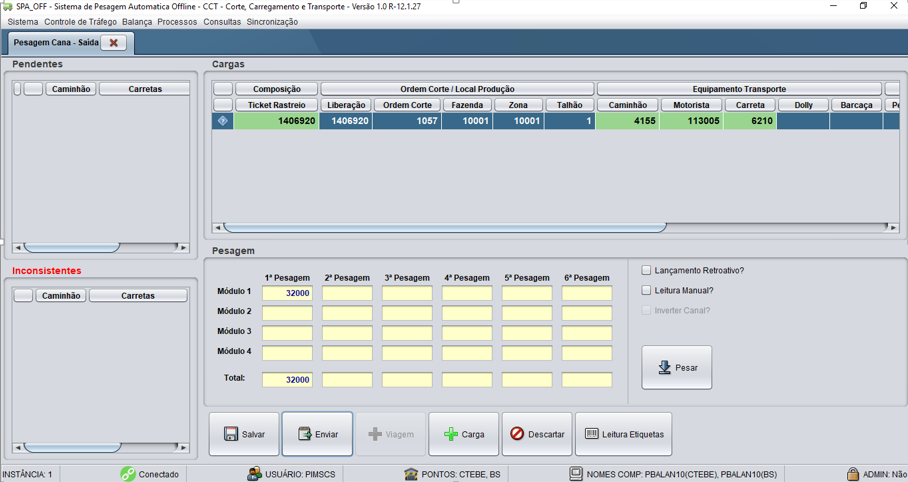Click the Leitura Etiquetas barcode icon
Image resolution: width=908 pixels, height=482 pixels.
[x=591, y=434]
